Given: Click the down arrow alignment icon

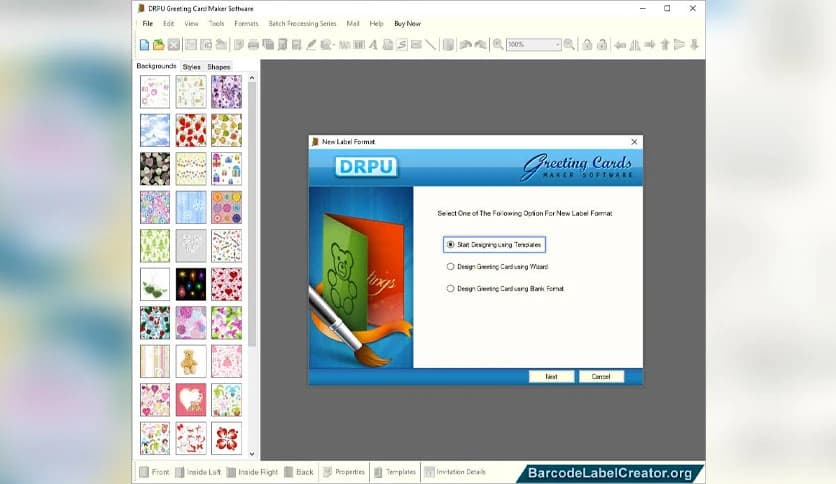Looking at the screenshot, I should click(x=694, y=45).
